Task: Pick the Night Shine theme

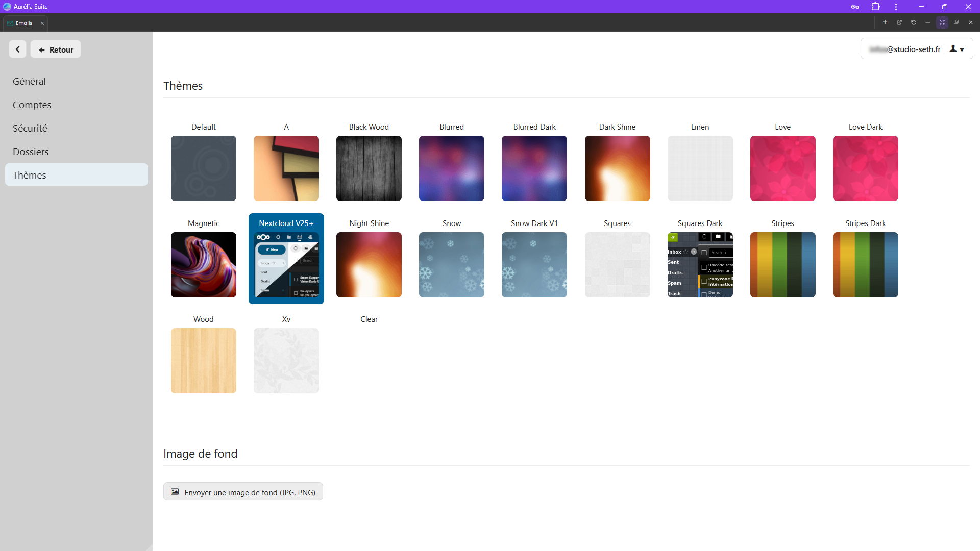Action: (369, 265)
